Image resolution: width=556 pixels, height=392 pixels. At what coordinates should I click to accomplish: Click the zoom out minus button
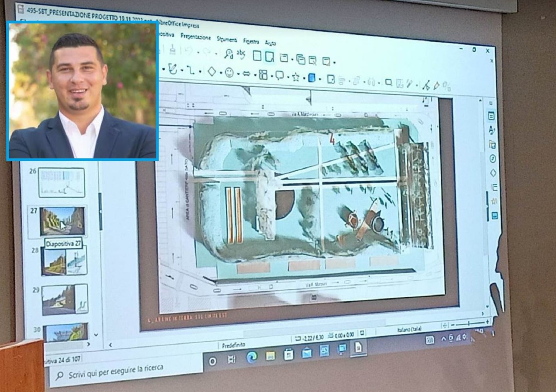tap(452, 325)
